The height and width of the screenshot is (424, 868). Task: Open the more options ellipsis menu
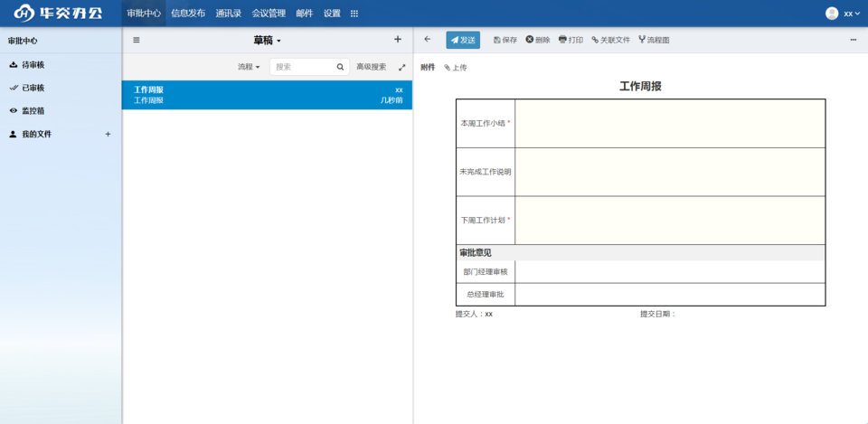point(853,40)
